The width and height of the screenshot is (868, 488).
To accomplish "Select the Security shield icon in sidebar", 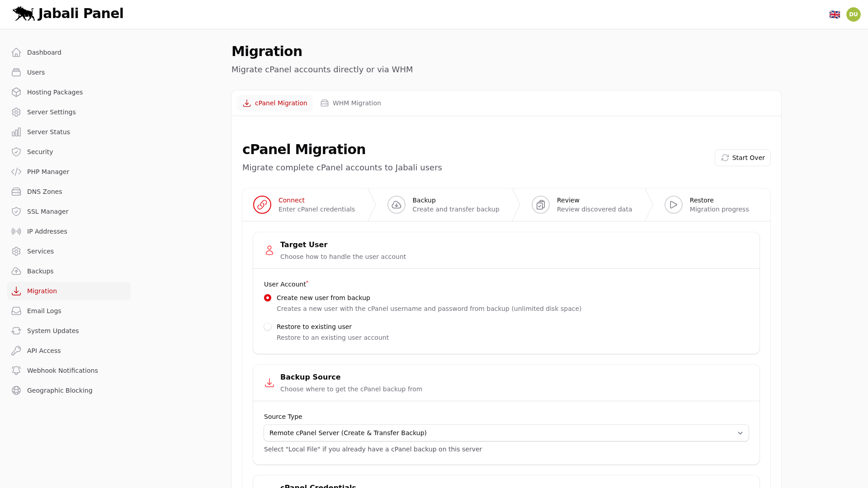I will [x=16, y=151].
